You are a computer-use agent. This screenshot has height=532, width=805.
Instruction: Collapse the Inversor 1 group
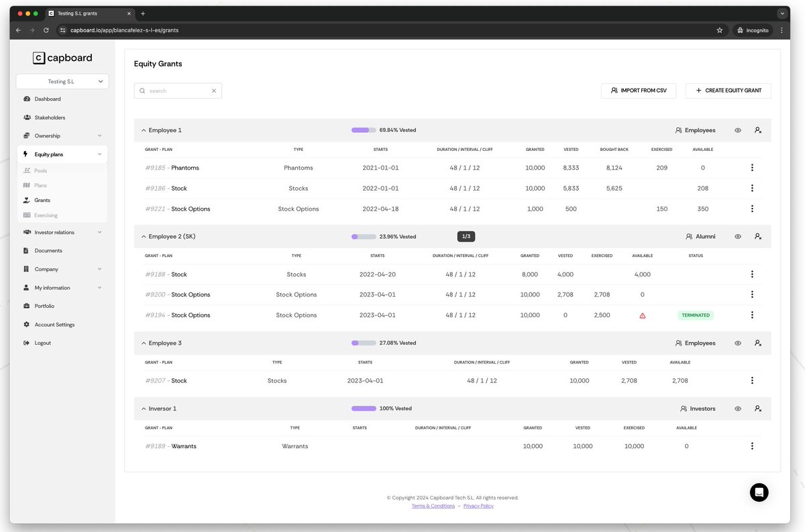click(x=144, y=409)
